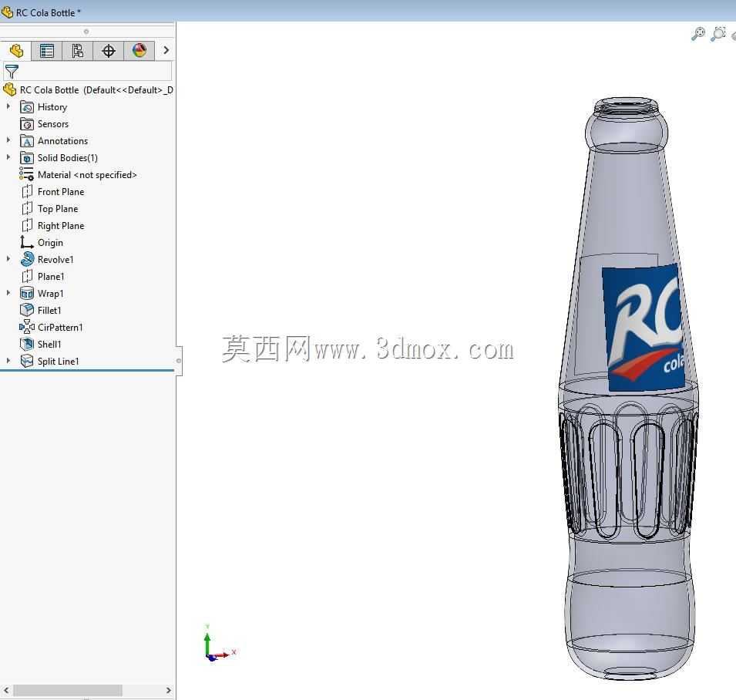Click the Sensors text label
This screenshot has width=736, height=700.
point(53,124)
